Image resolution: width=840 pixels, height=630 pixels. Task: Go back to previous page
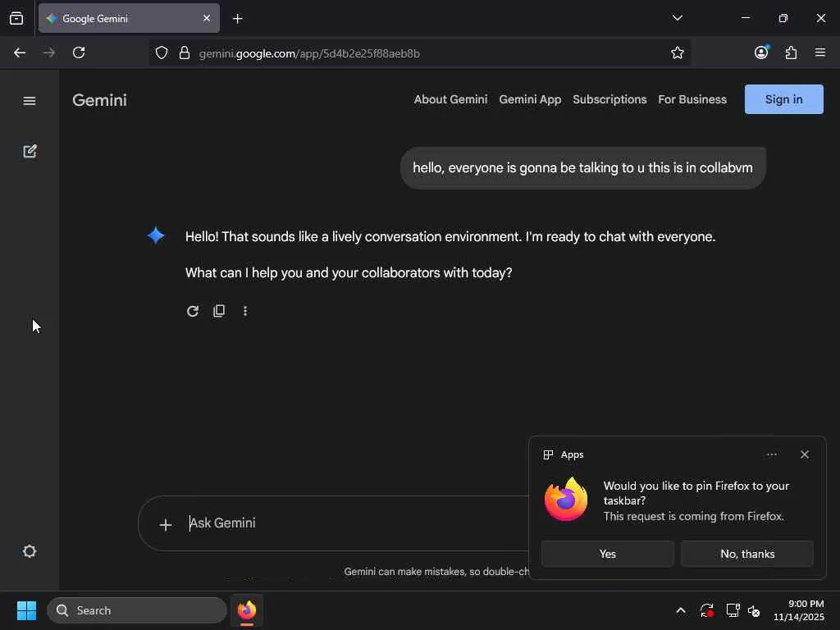point(20,52)
